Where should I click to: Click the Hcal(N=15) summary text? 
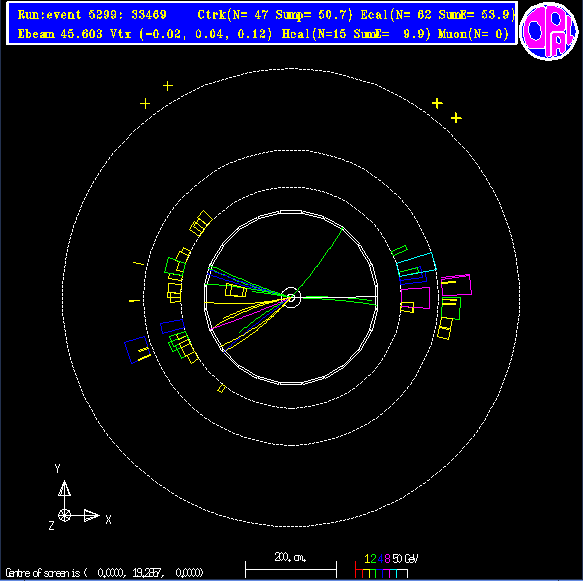click(x=356, y=34)
